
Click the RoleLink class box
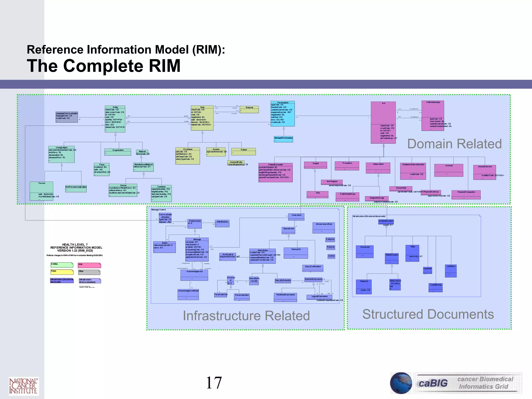coord(249,109)
